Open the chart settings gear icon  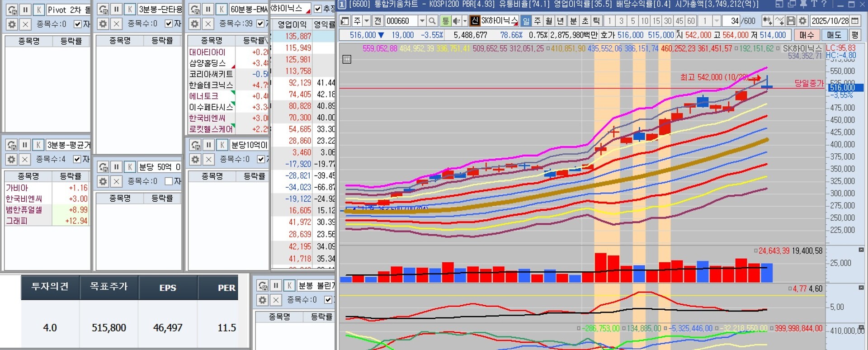pyautogui.click(x=802, y=21)
